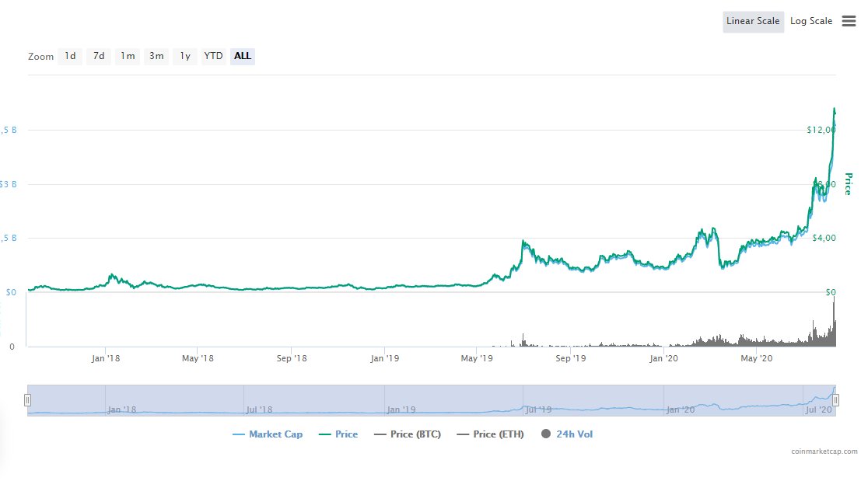Set zoom range to 1y
868x488 pixels.
click(x=185, y=56)
